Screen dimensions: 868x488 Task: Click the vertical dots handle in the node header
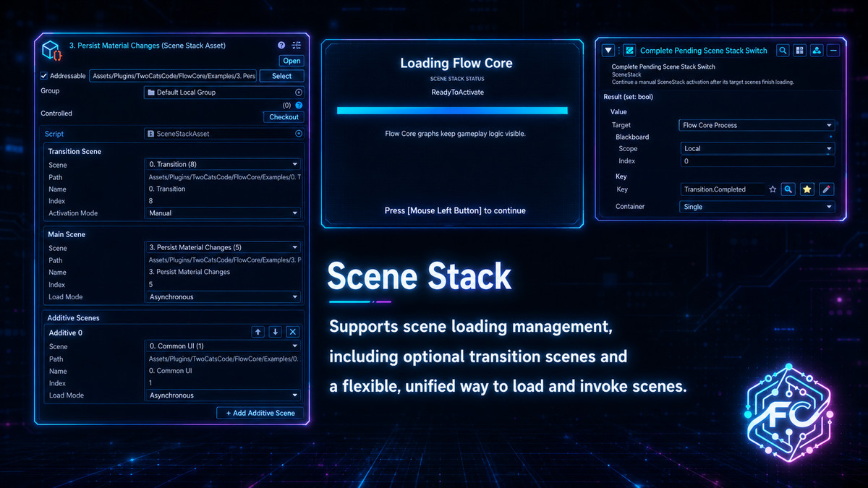click(x=619, y=51)
